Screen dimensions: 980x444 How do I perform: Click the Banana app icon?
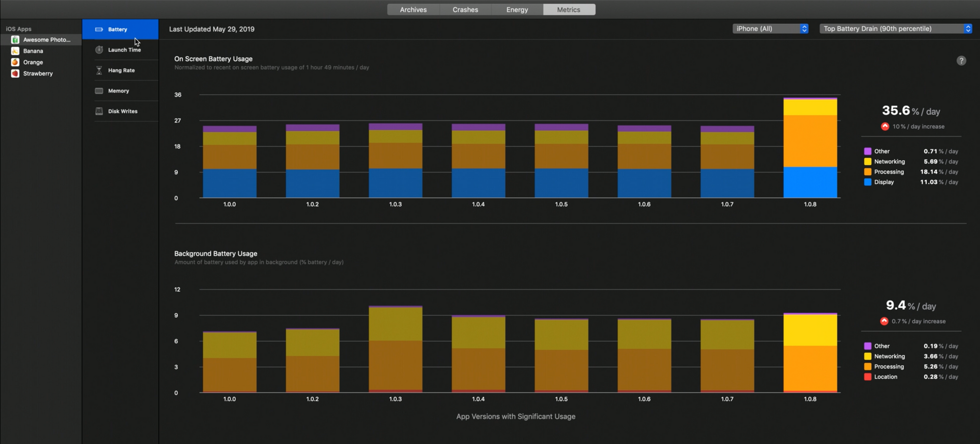point(15,51)
